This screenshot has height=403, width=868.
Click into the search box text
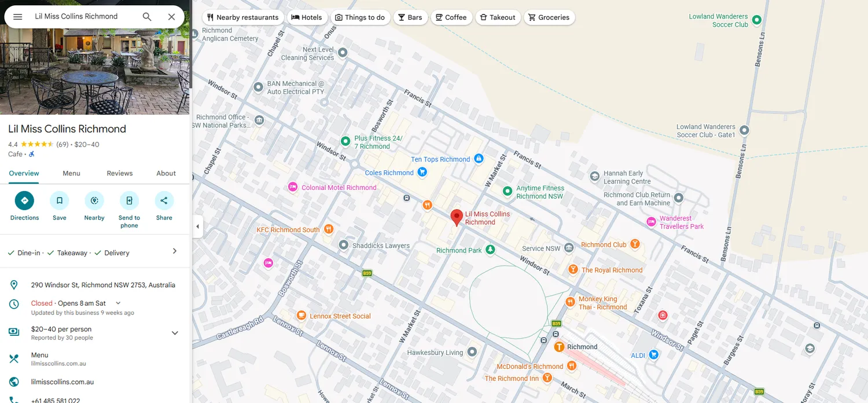tap(76, 17)
